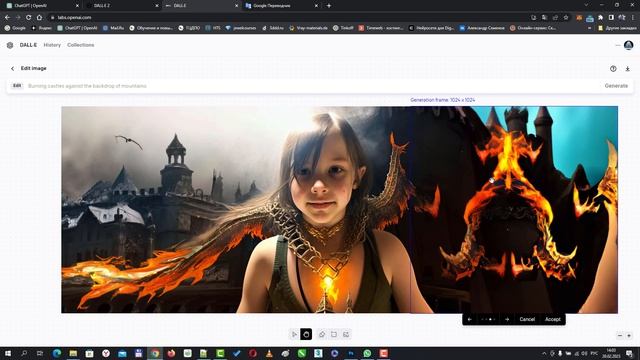This screenshot has width=640, height=360.
Task: Open the browser tab search dropdown
Action: [x=587, y=5]
